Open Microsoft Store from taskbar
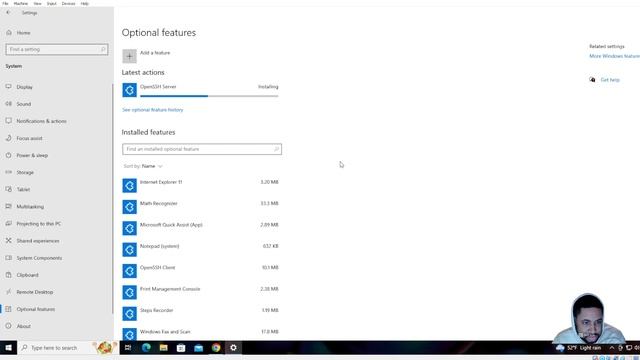This screenshot has width=640, height=360. coord(181,348)
